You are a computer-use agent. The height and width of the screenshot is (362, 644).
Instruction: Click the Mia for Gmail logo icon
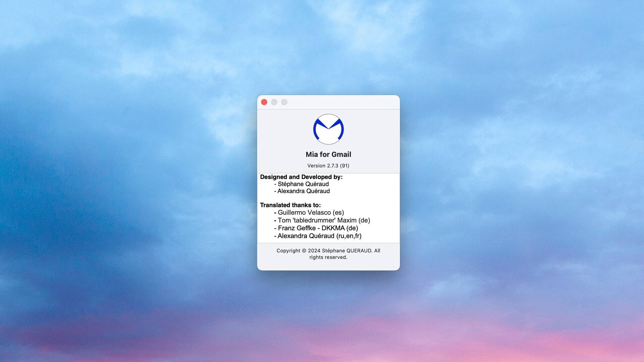tap(328, 129)
